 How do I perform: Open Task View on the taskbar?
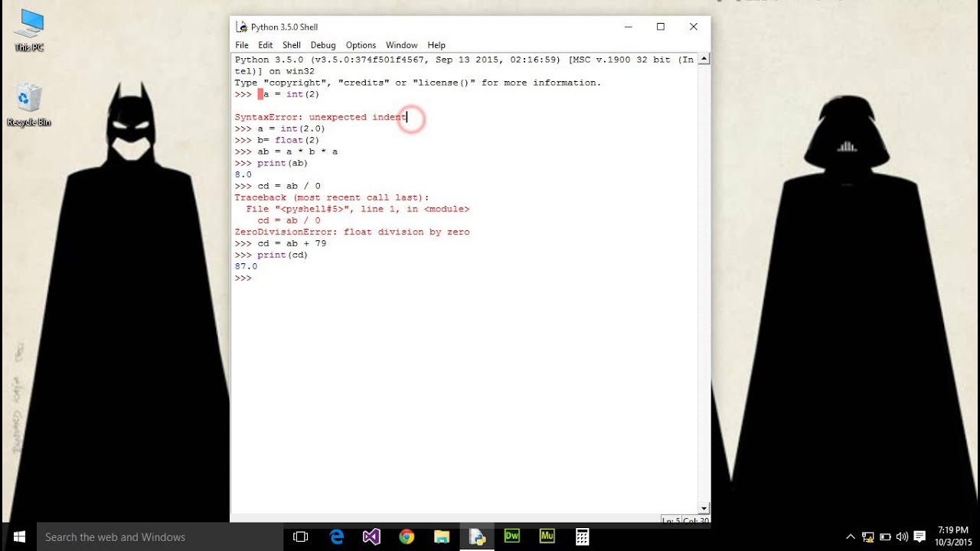tap(301, 536)
